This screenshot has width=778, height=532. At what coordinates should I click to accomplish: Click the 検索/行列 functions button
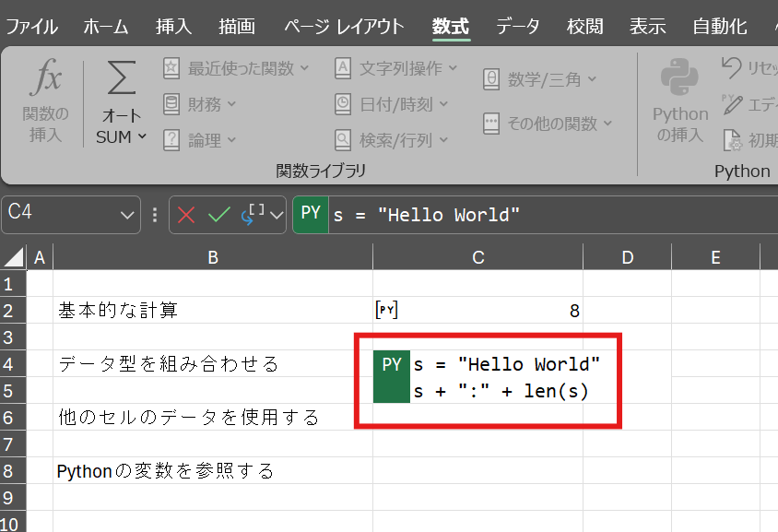coord(391,140)
